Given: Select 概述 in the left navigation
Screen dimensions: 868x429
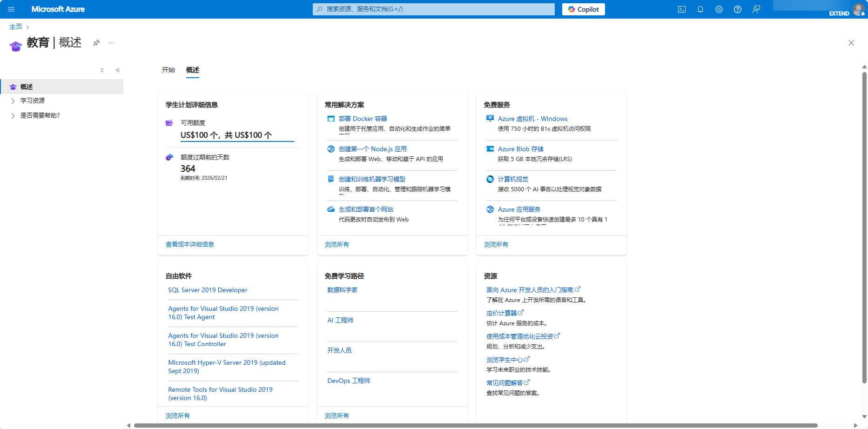Looking at the screenshot, I should pos(27,87).
